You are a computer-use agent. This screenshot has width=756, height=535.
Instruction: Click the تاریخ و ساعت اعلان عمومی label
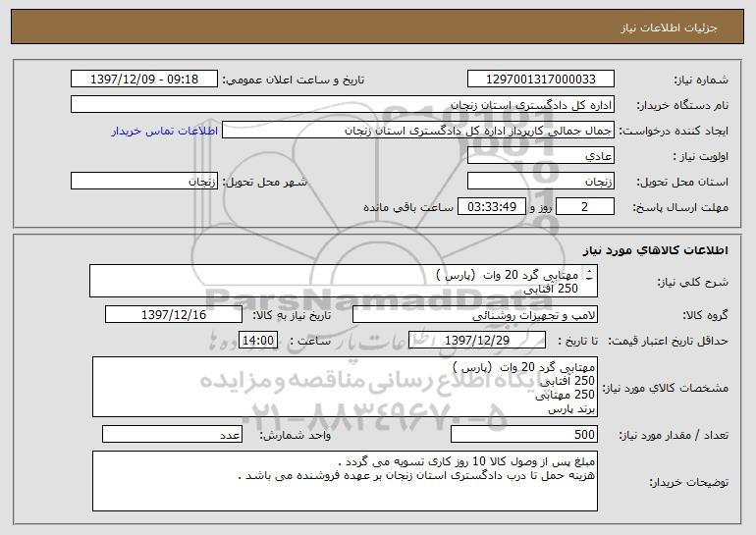tap(294, 80)
